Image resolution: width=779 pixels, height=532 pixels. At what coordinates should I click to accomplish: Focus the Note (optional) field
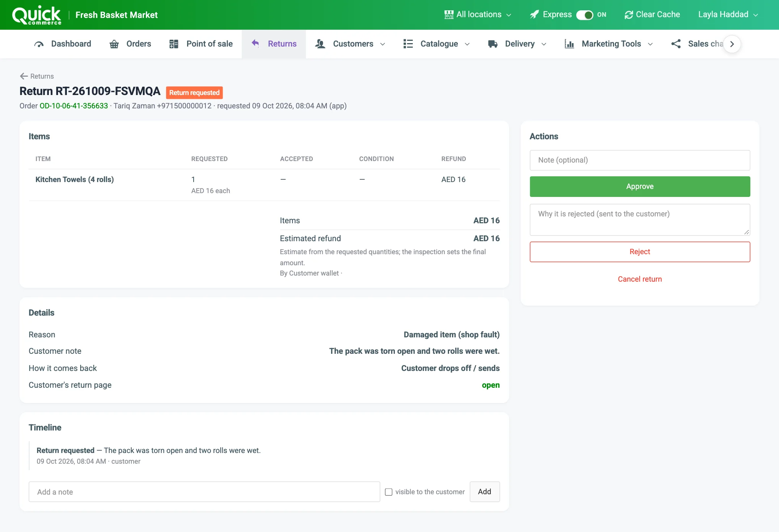point(640,160)
